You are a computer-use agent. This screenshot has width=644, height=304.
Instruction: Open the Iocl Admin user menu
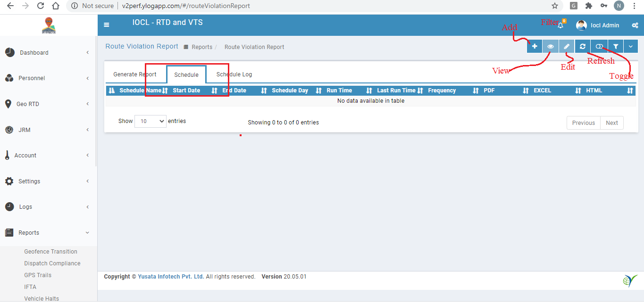pos(598,25)
